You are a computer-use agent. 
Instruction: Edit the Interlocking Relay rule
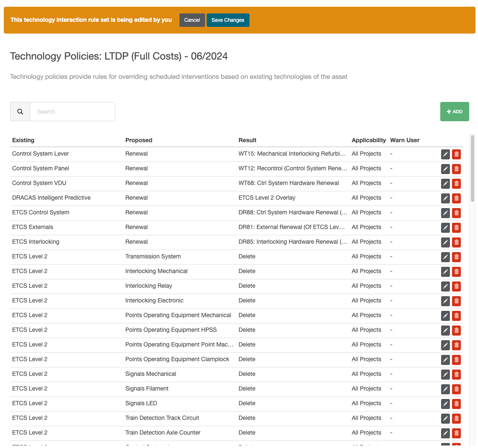tap(445, 286)
